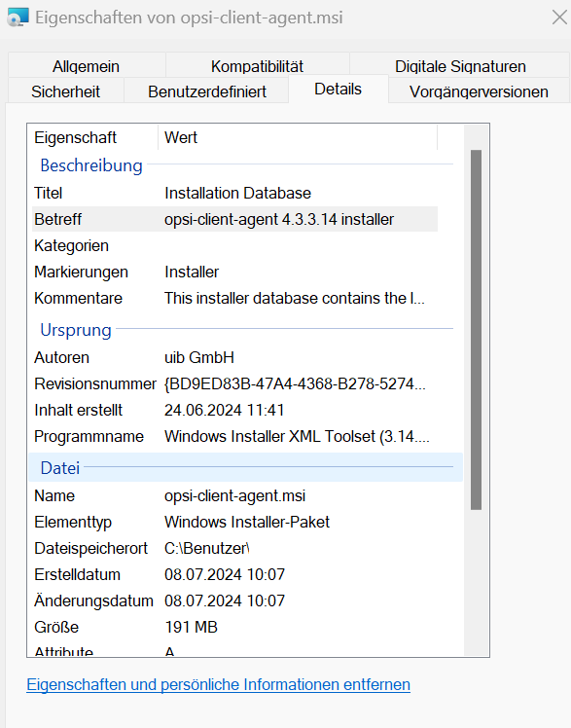571x728 pixels.
Task: Click the Größe value '191 MB'
Action: pos(191,627)
